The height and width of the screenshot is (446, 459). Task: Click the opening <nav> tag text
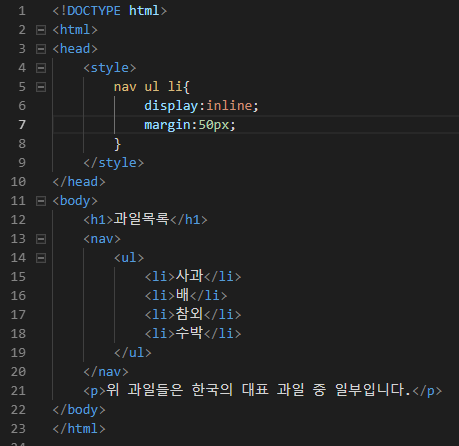102,239
